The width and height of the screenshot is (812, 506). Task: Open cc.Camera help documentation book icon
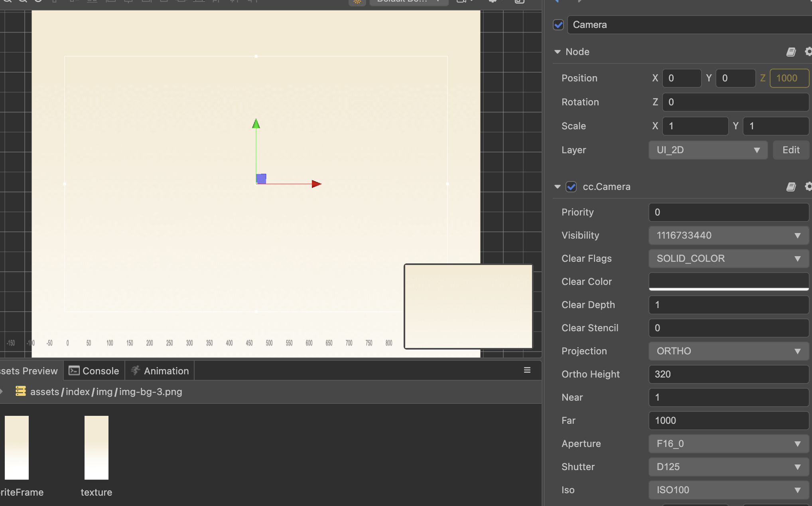(x=791, y=187)
